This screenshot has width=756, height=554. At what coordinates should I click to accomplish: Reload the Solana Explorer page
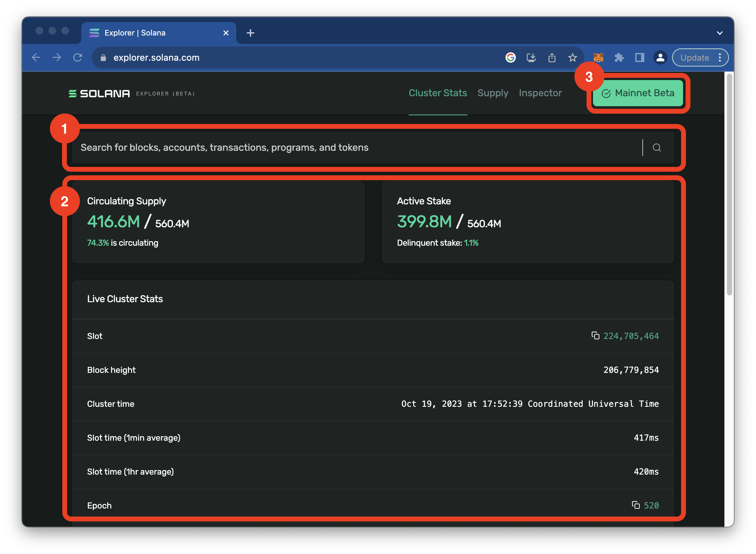(78, 58)
